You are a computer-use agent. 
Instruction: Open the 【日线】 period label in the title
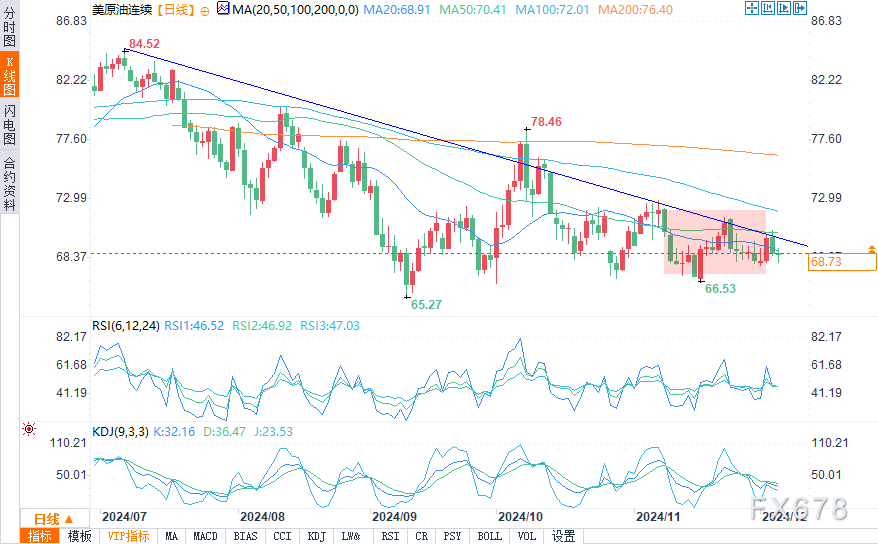(175, 10)
